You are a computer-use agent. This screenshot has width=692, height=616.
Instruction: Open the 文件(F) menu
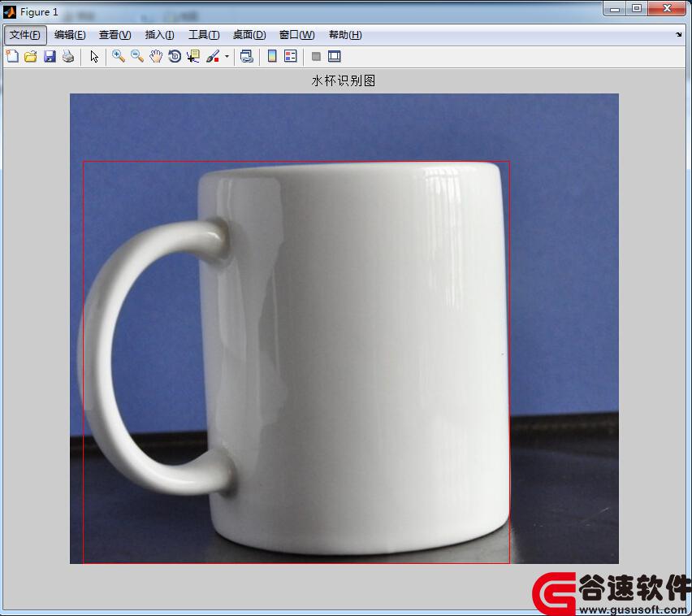point(25,35)
